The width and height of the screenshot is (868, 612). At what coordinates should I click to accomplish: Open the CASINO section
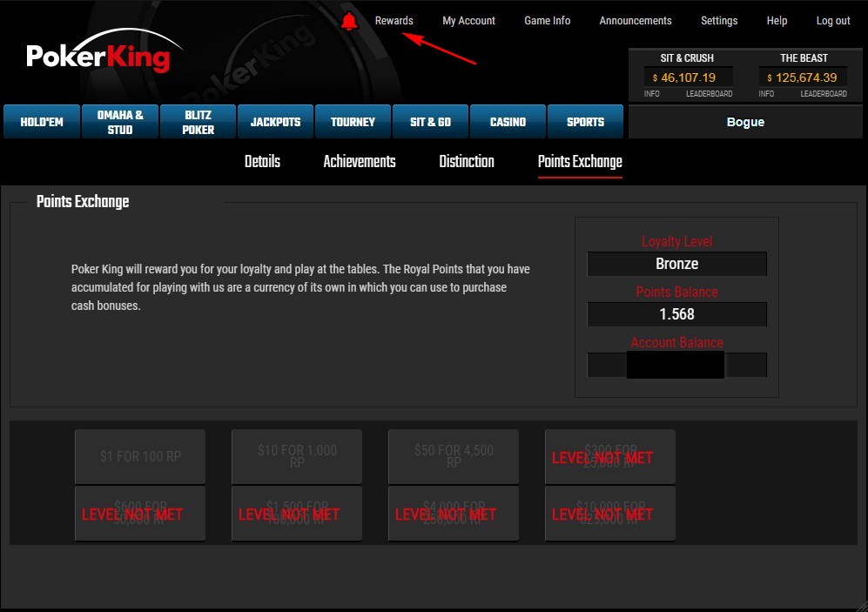pyautogui.click(x=508, y=121)
